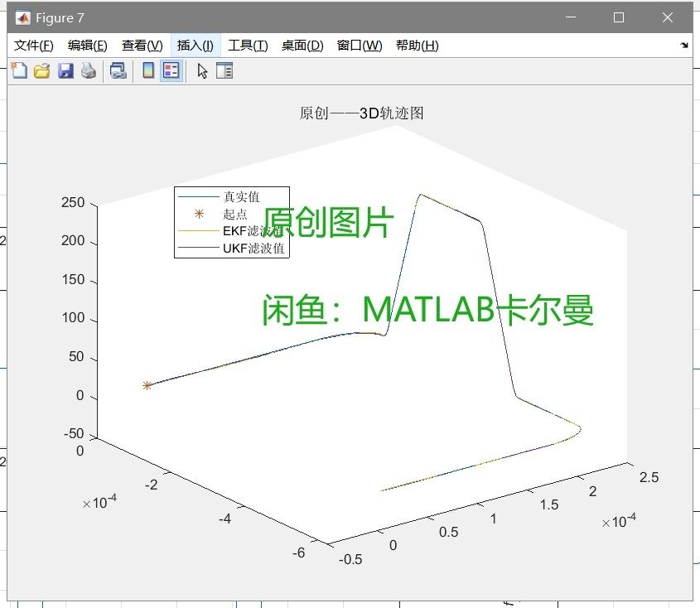Click the z-axis tick label 250
This screenshot has height=608, width=700.
73,202
